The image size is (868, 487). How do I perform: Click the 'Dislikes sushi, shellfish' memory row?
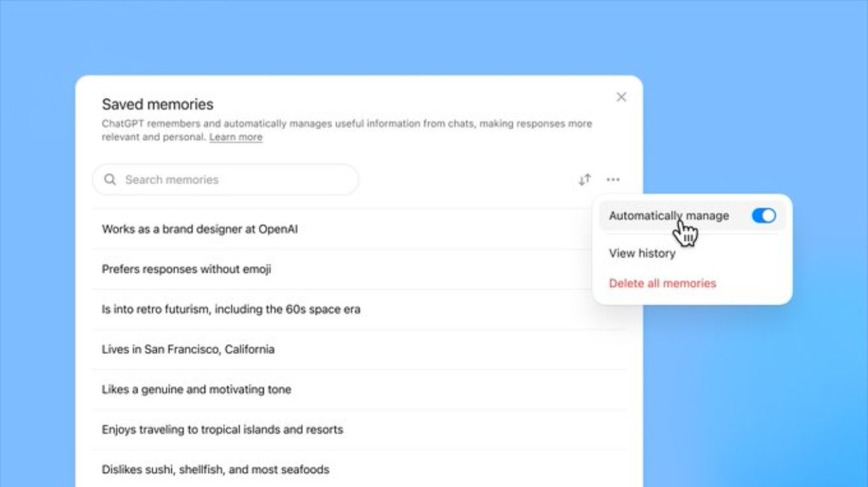pyautogui.click(x=359, y=468)
